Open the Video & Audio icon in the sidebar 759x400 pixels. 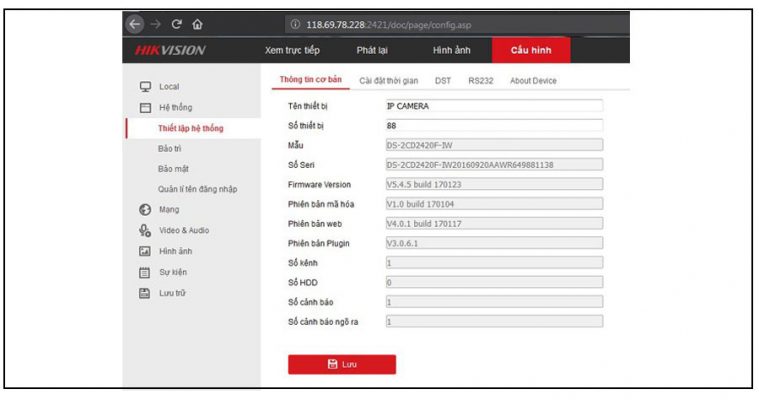point(144,230)
